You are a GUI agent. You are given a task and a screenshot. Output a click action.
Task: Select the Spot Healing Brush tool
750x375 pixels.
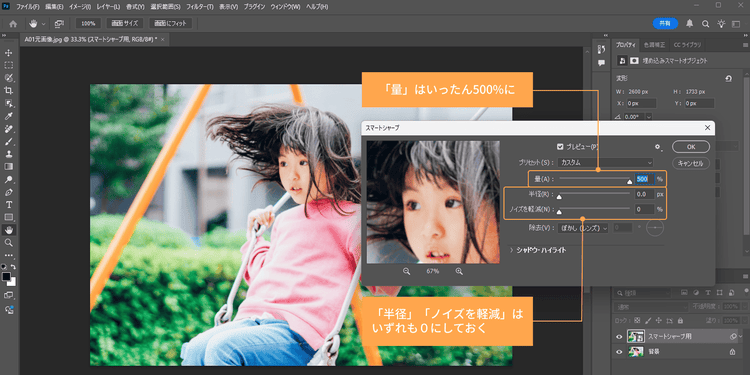[9, 129]
